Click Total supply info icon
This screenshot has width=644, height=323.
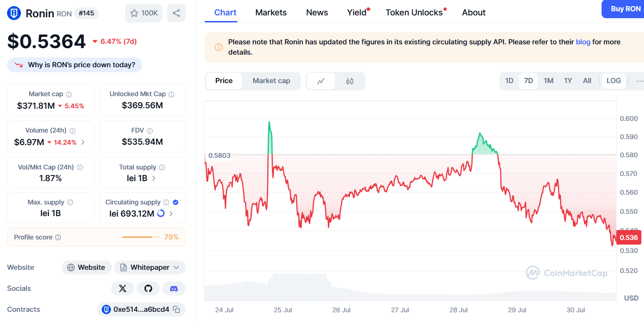tap(162, 167)
